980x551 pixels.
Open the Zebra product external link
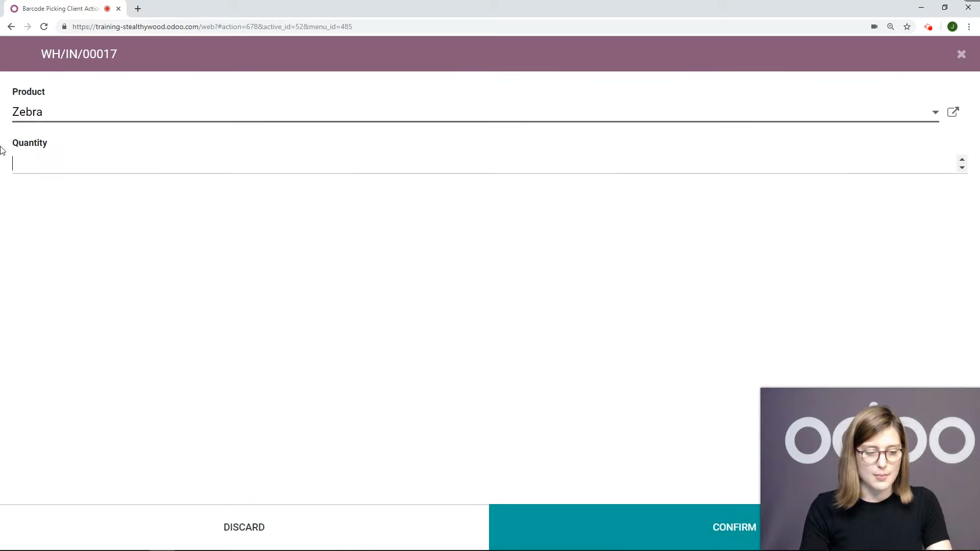click(x=953, y=112)
